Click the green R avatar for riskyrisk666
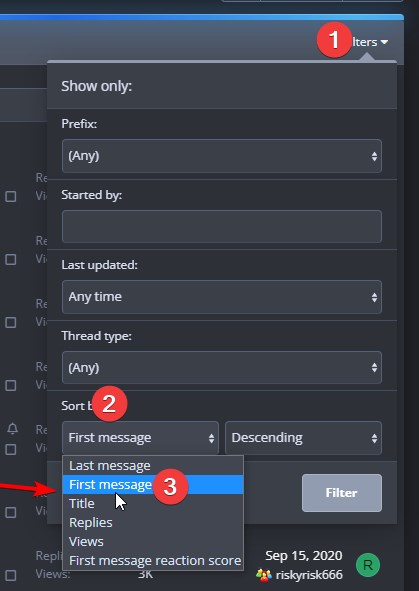419x591 pixels. pyautogui.click(x=367, y=565)
